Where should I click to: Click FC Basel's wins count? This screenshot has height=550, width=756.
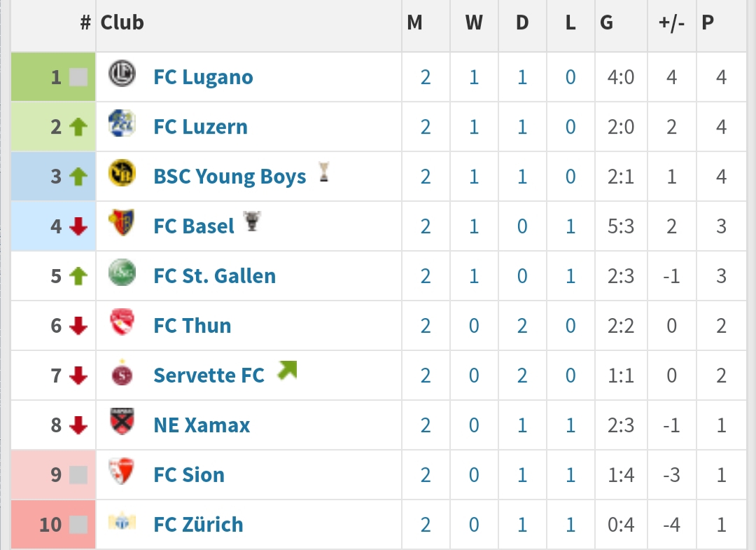tap(474, 226)
